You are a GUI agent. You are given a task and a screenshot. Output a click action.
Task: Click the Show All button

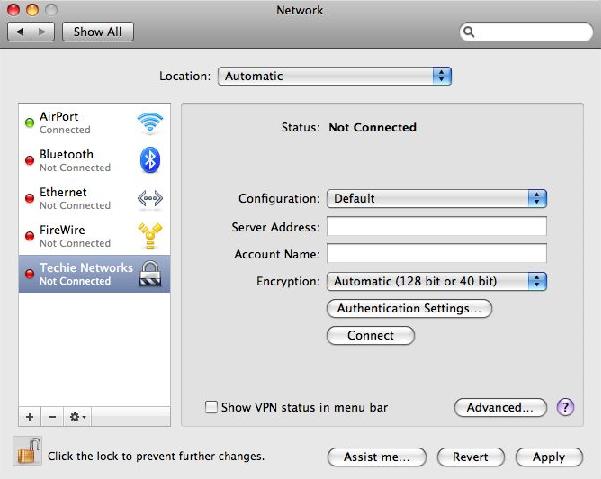point(98,32)
